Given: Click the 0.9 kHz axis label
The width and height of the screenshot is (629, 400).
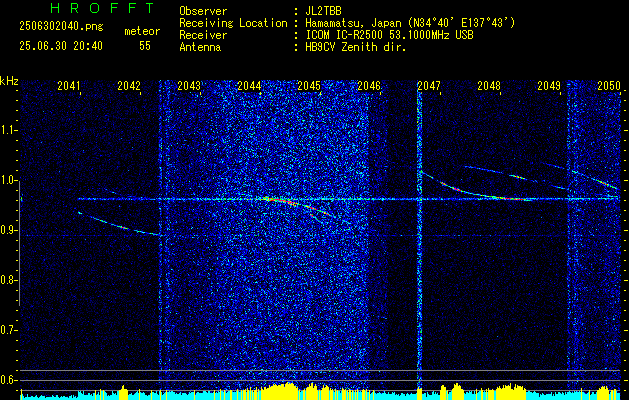Looking at the screenshot, I should [8, 230].
